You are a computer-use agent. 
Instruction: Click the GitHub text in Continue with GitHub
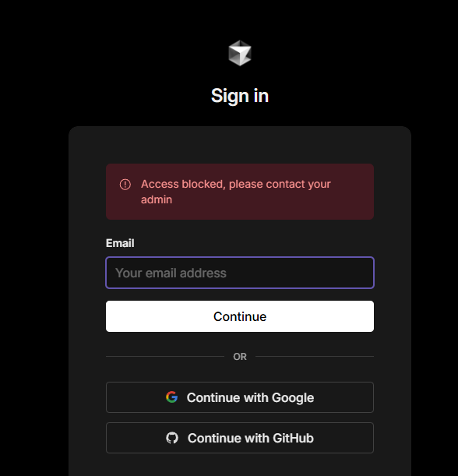[x=293, y=438]
